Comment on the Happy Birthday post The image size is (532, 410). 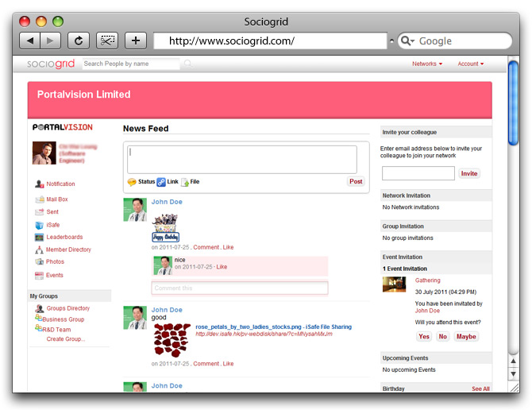[206, 247]
